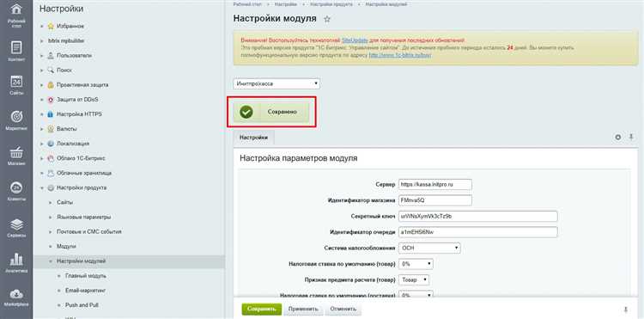
Task: Select Email-маркетинг tree item
Action: pos(86,291)
